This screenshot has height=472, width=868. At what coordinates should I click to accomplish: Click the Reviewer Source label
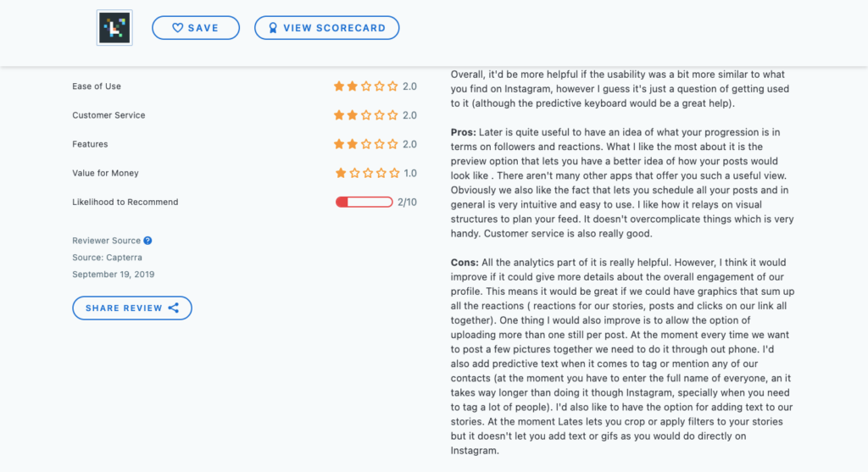[x=106, y=241]
